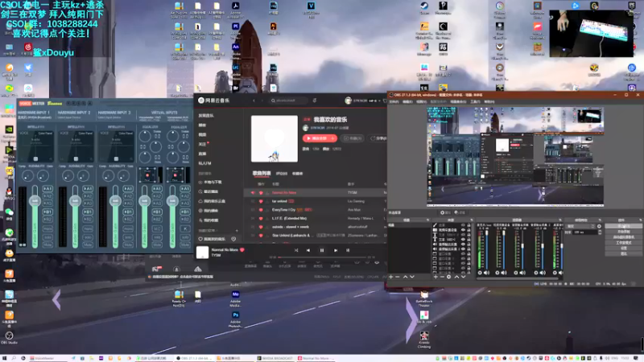Viewport: 644px width, 362px height.
Task: Click the Settings button in OBS controls
Action: [624, 247]
